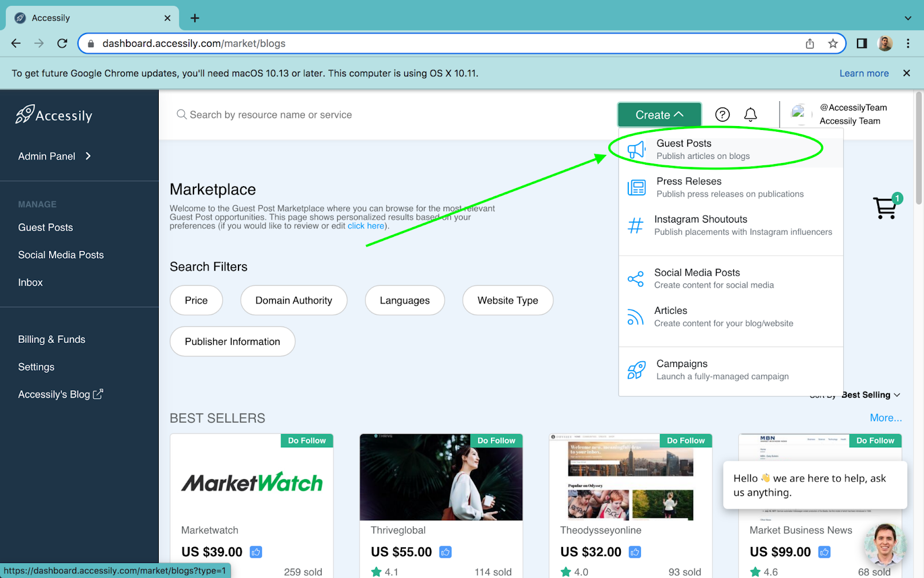Open Settings in the sidebar
Image resolution: width=924 pixels, height=578 pixels.
coord(36,367)
